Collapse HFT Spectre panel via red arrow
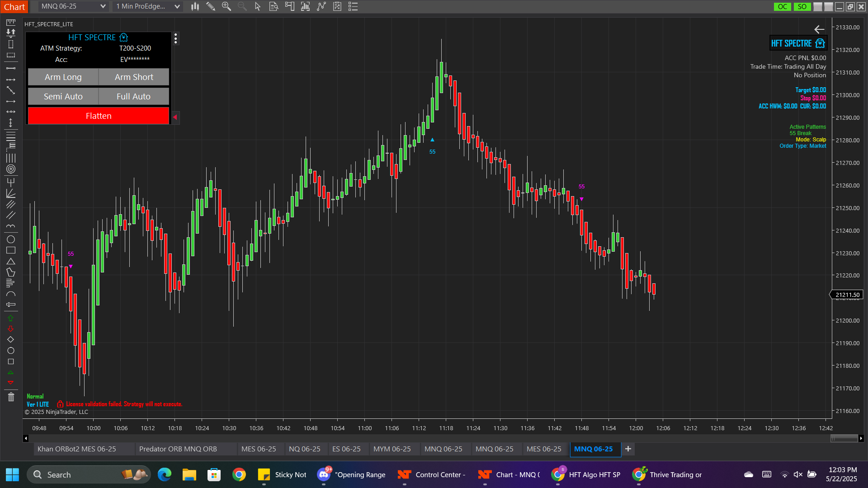Image resolution: width=868 pixels, height=488 pixels. coord(175,117)
